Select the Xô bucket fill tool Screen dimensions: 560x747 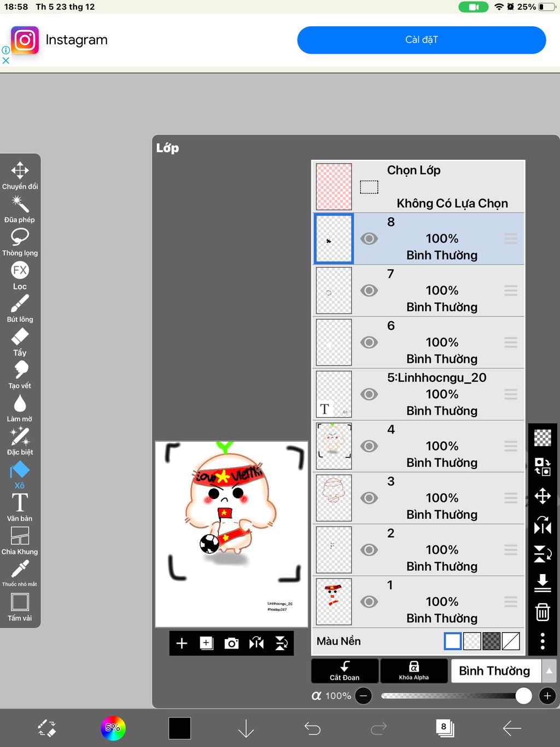(20, 475)
